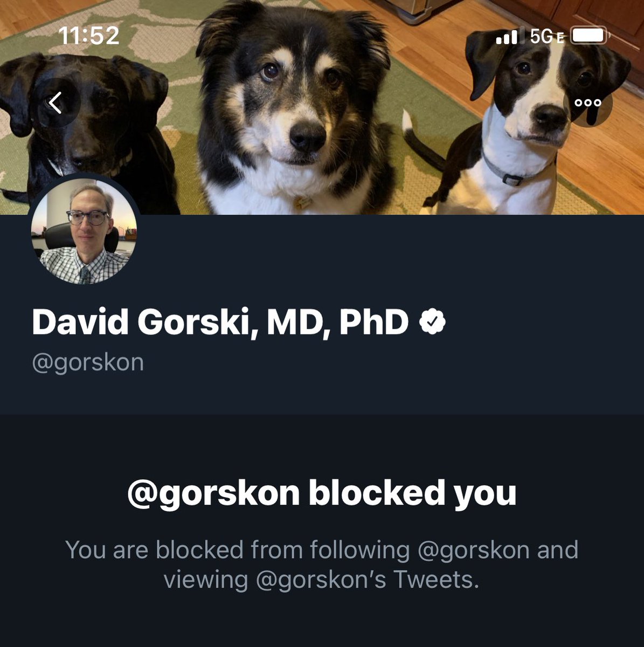
Task: Tap the 5G E network indicator
Action: point(546,37)
